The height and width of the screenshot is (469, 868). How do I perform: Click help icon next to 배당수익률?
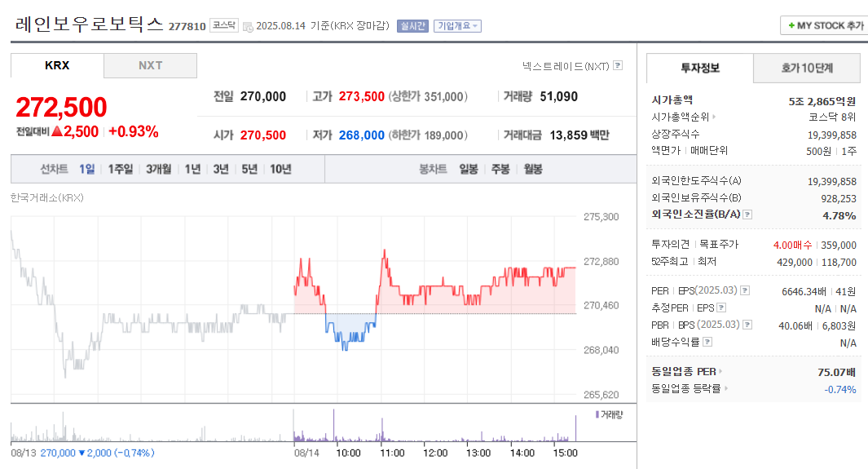[707, 342]
